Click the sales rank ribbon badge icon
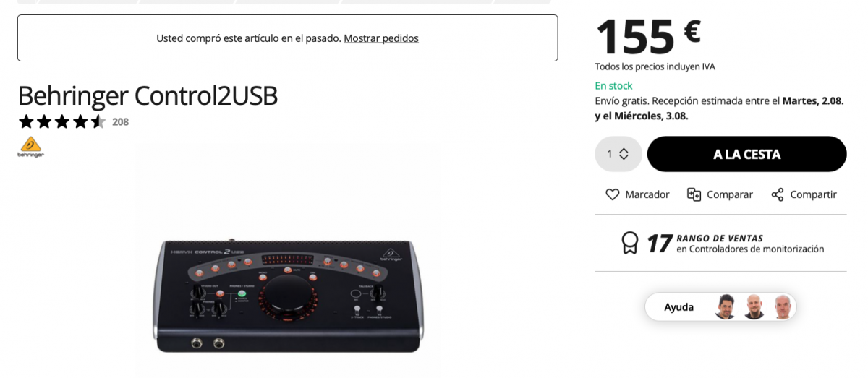Screen dimensions: 868x378 (630, 242)
